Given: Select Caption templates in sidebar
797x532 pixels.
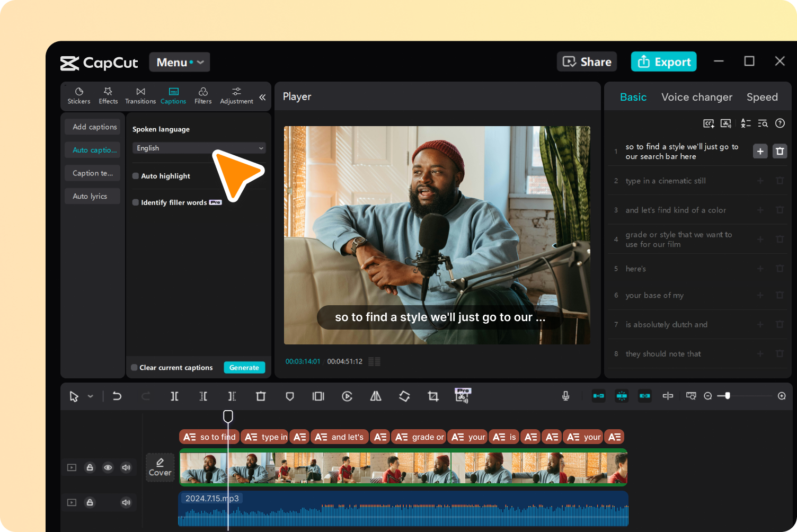Looking at the screenshot, I should pyautogui.click(x=93, y=173).
